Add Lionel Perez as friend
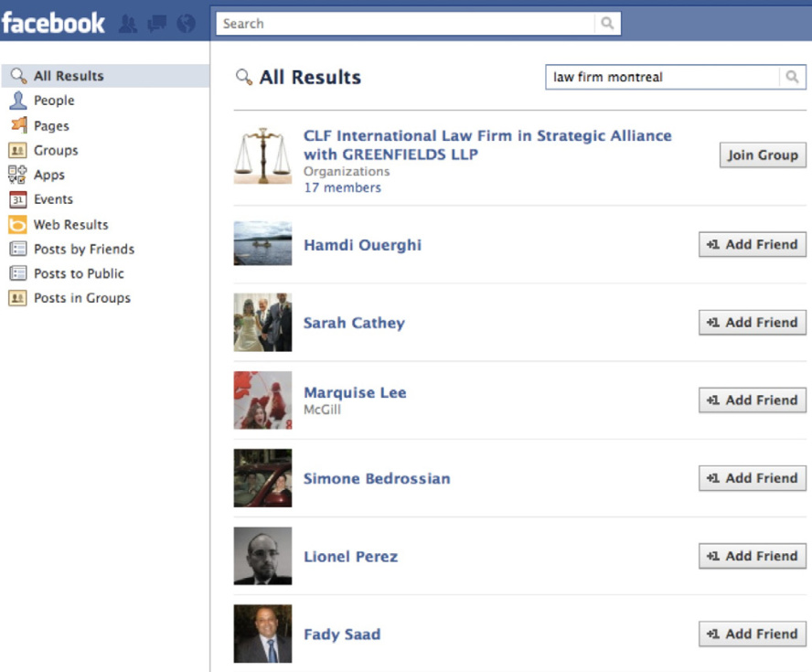This screenshot has height=672, width=812. point(752,556)
